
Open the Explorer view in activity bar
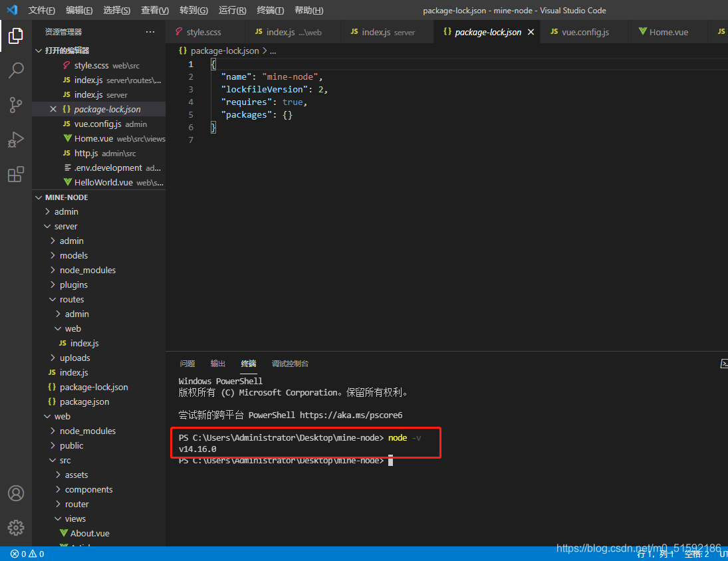[x=16, y=36]
